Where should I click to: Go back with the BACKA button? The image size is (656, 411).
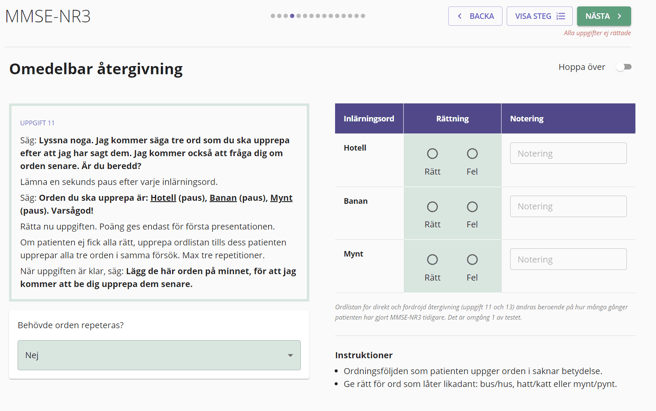coord(475,16)
